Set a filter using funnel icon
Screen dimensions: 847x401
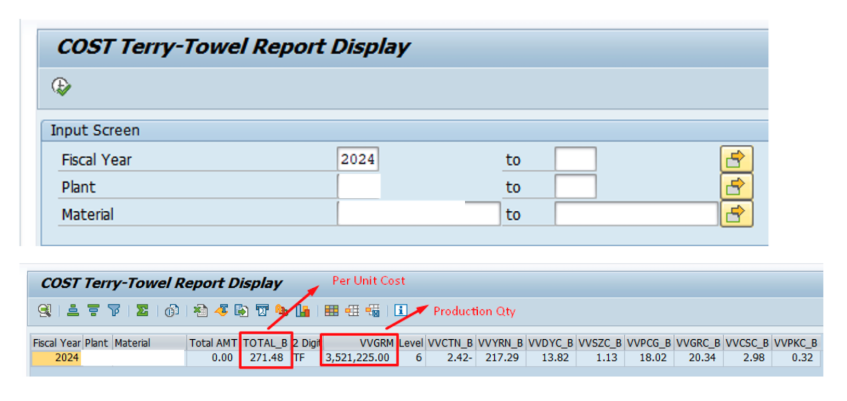click(x=113, y=310)
